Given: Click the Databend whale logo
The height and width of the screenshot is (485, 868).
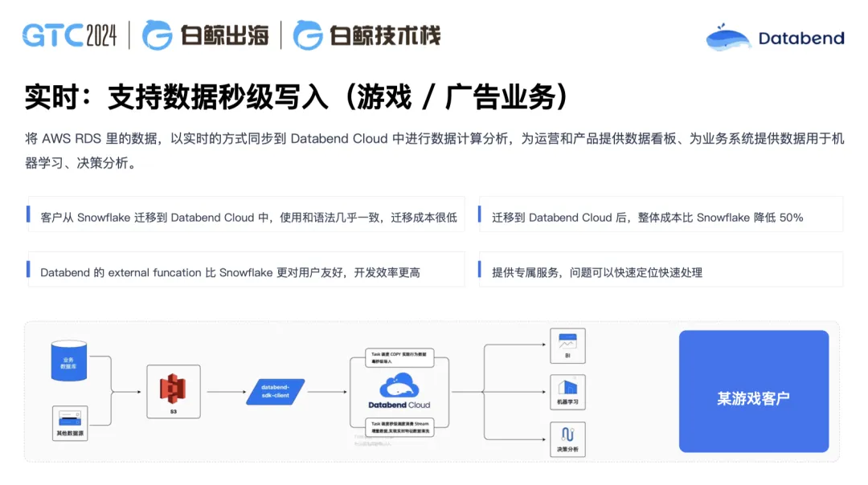Looking at the screenshot, I should point(728,38).
